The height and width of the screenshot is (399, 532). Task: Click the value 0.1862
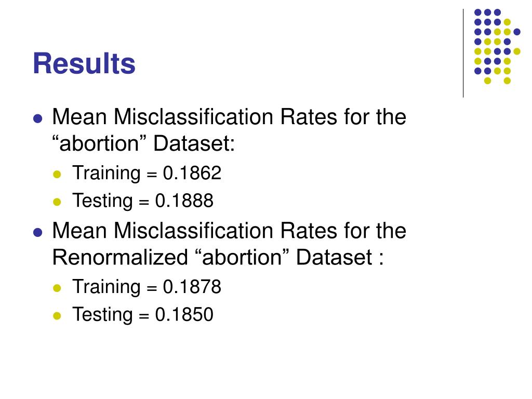point(192,173)
